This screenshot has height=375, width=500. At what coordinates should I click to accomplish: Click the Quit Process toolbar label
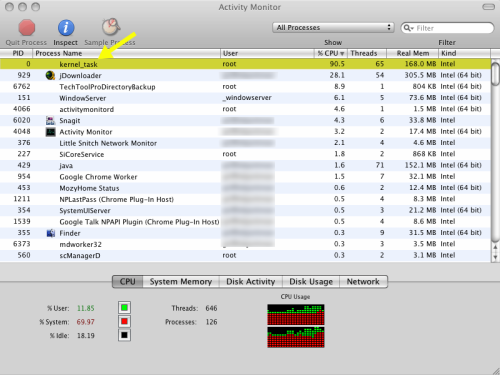(x=26, y=43)
